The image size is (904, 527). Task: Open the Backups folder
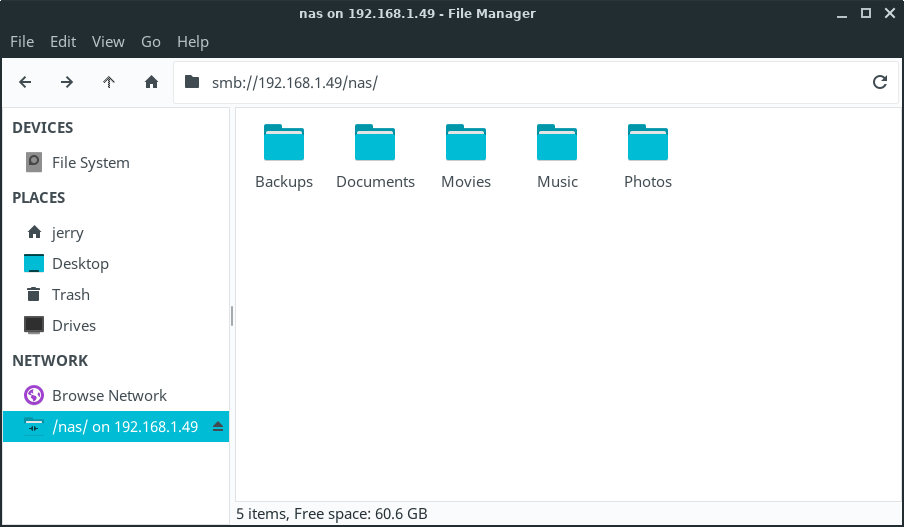tap(284, 144)
